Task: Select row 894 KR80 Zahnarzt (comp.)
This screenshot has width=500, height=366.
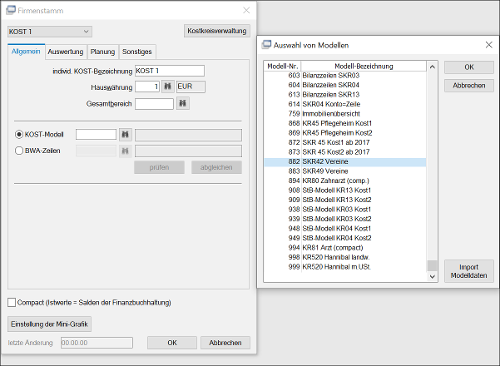Action: tap(345, 181)
